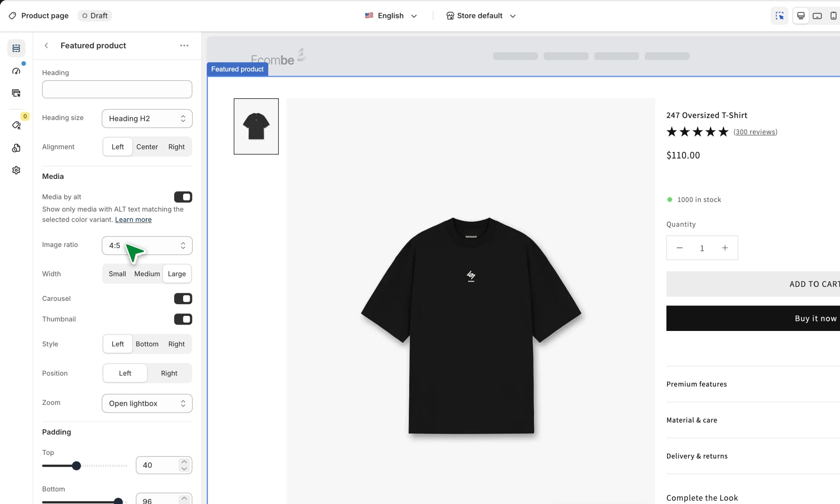Expand the Zoom Open lightbox dropdown
The width and height of the screenshot is (840, 504).
147,403
